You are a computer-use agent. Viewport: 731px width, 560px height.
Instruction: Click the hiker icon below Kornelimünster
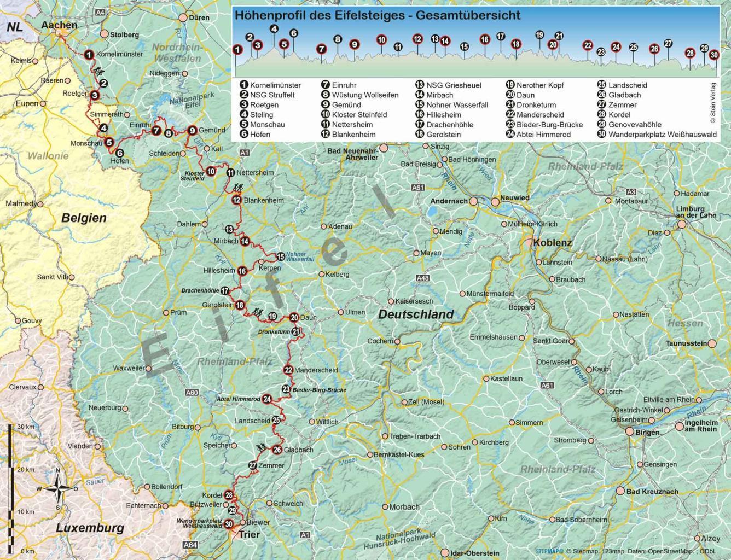pyautogui.click(x=98, y=71)
